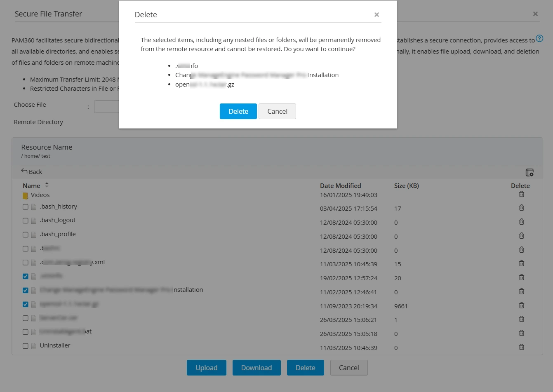Click trash icon for Uninstaller row
The width and height of the screenshot is (553, 392).
[x=522, y=347]
